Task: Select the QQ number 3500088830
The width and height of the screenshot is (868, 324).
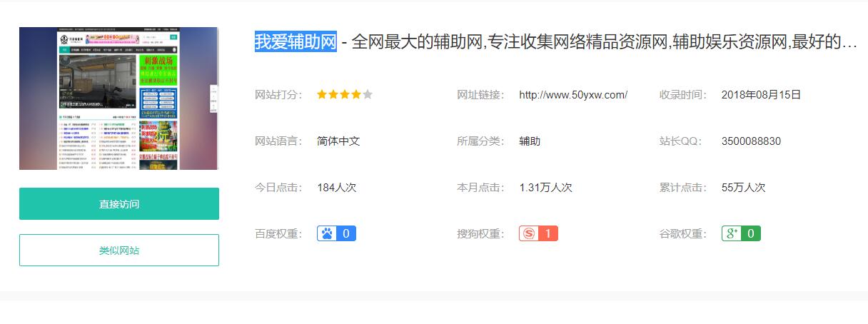Action: tap(751, 141)
